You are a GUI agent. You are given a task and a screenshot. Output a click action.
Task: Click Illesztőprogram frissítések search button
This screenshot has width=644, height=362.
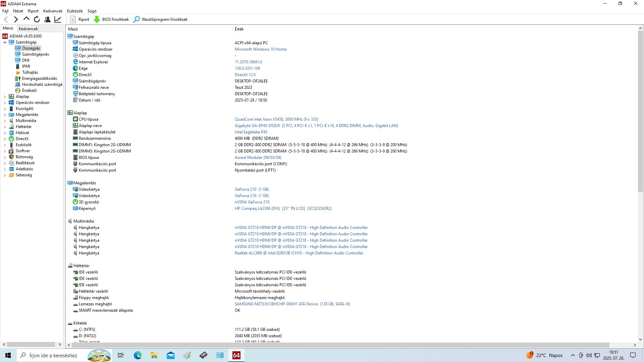click(x=160, y=19)
